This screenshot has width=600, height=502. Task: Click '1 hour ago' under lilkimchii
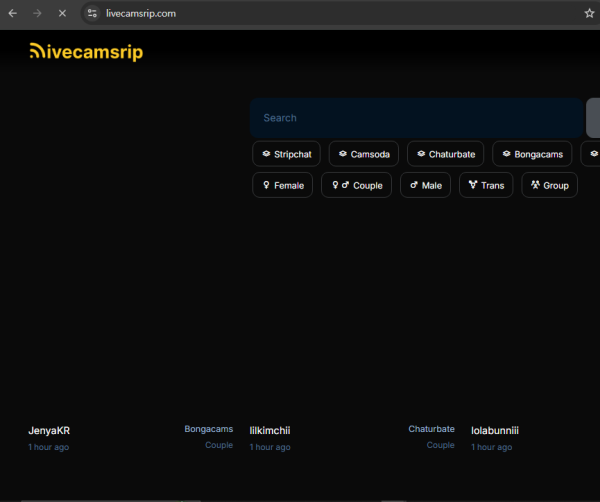270,447
